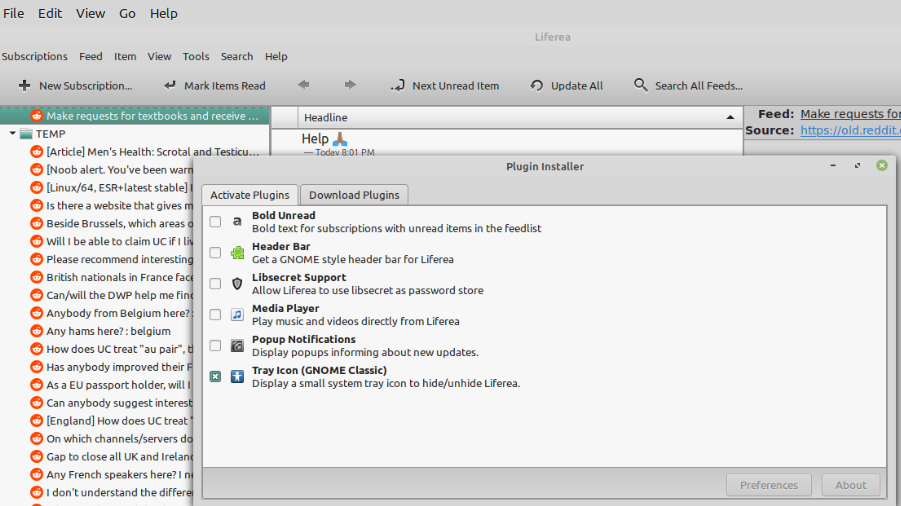Open the Subscriptions menu

coord(35,57)
